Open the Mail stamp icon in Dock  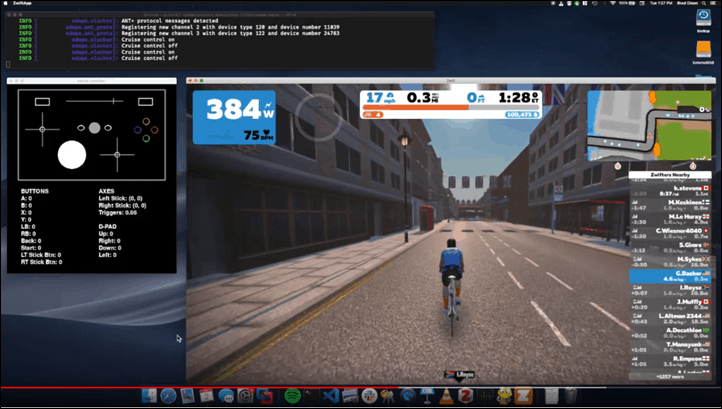pyautogui.click(x=187, y=396)
